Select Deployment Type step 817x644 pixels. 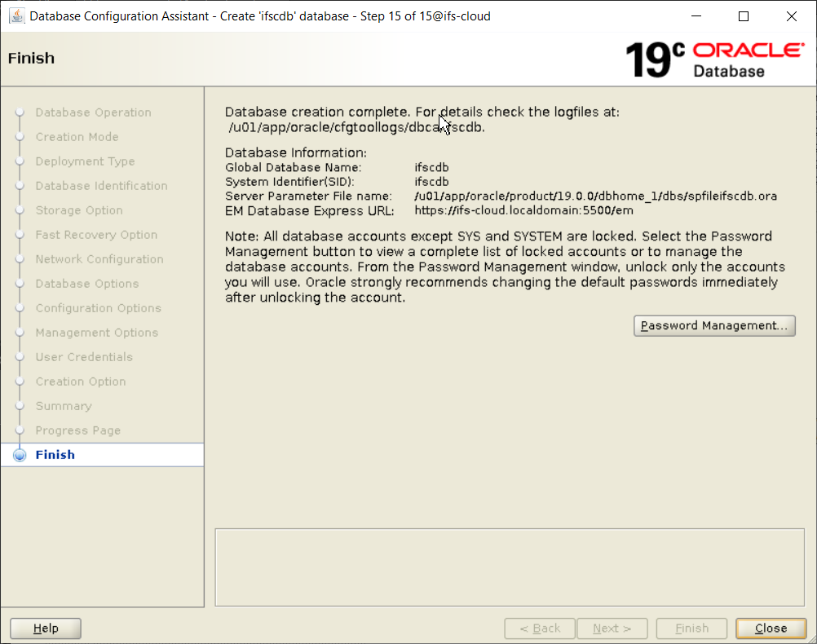click(x=85, y=161)
